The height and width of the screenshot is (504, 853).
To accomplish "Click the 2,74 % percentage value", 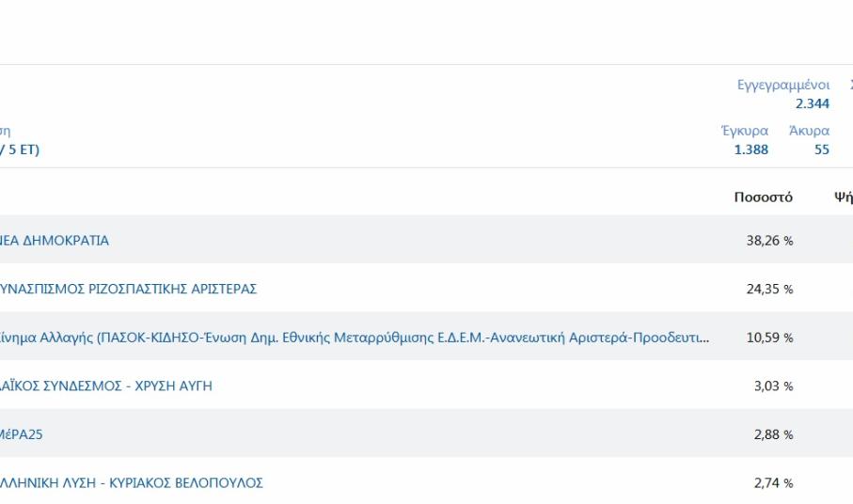I will click(x=773, y=483).
